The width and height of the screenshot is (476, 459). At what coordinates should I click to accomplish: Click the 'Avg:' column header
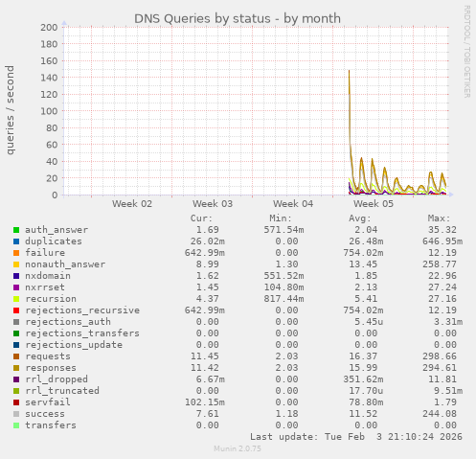point(360,218)
